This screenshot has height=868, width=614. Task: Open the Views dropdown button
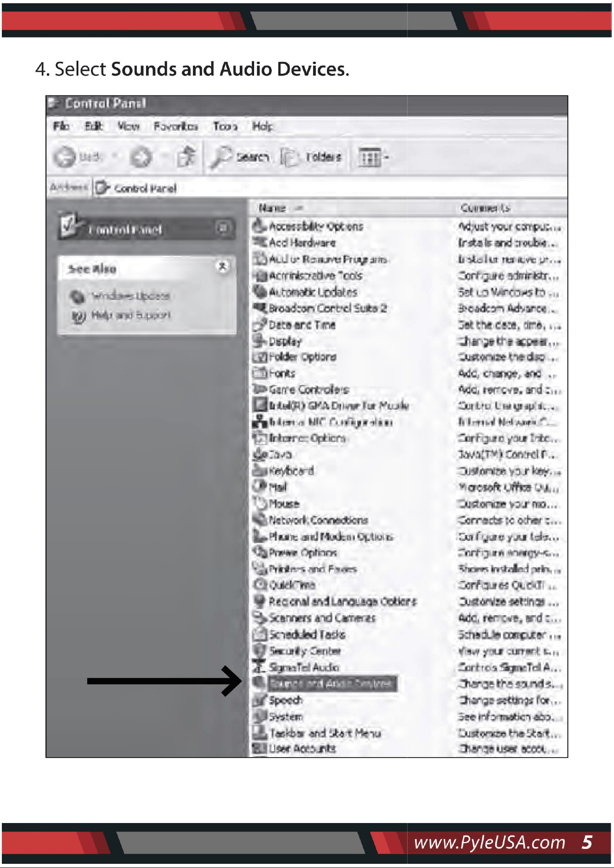click(373, 157)
